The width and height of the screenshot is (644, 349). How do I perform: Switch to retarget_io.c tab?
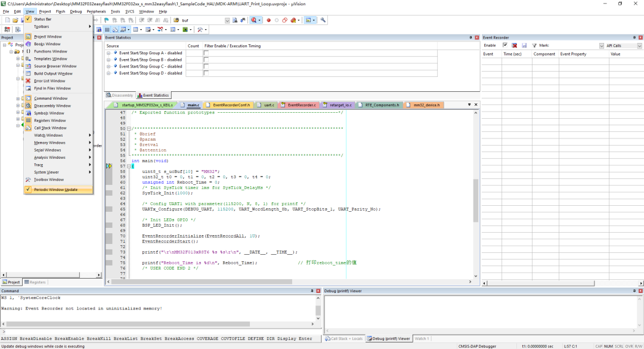coord(338,105)
